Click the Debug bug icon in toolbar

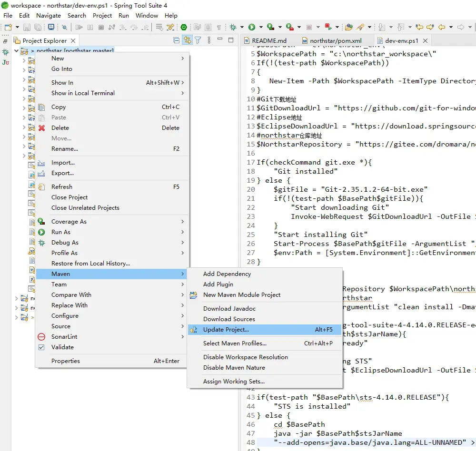tap(233, 27)
